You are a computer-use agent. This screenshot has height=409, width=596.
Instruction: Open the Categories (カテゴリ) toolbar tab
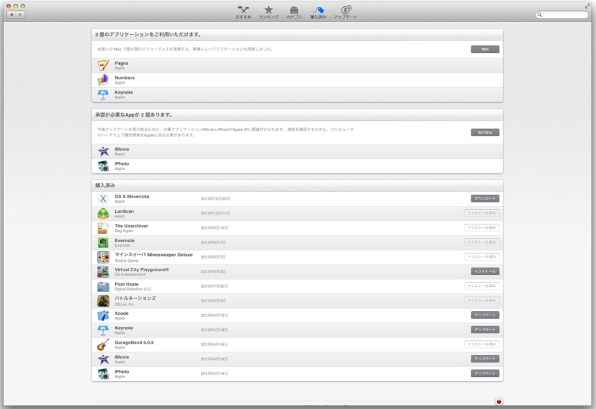[x=294, y=12]
